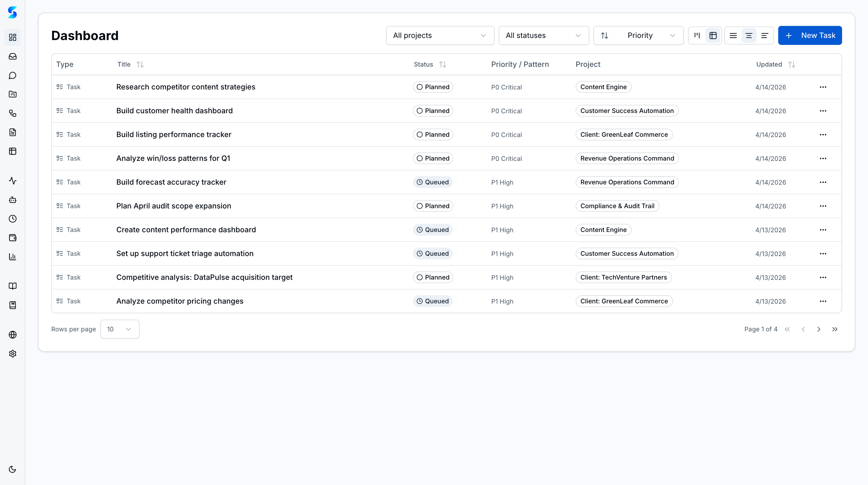Image resolution: width=868 pixels, height=485 pixels.
Task: Select compact row density option
Action: [x=765, y=35]
